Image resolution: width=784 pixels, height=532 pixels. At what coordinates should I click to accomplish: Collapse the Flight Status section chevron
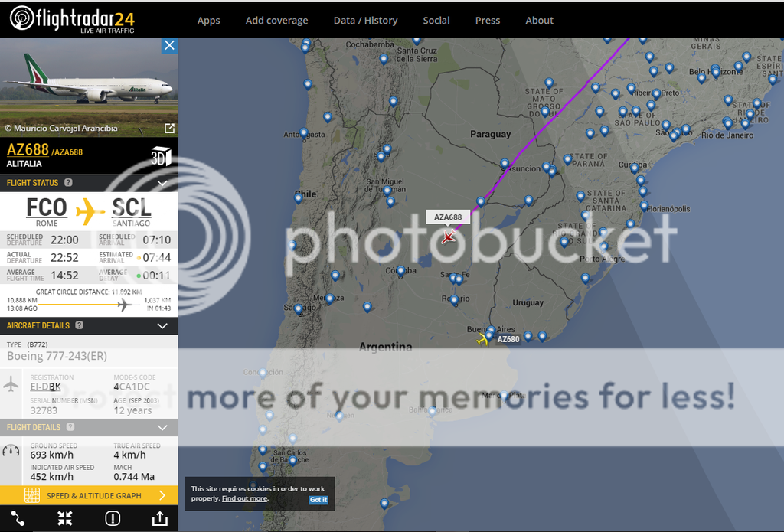(x=162, y=184)
